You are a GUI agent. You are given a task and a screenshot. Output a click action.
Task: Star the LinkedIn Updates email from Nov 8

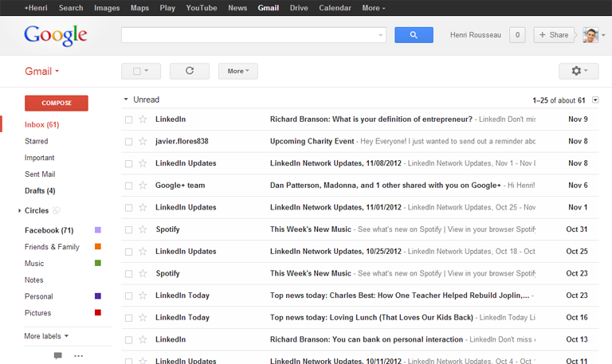point(143,163)
